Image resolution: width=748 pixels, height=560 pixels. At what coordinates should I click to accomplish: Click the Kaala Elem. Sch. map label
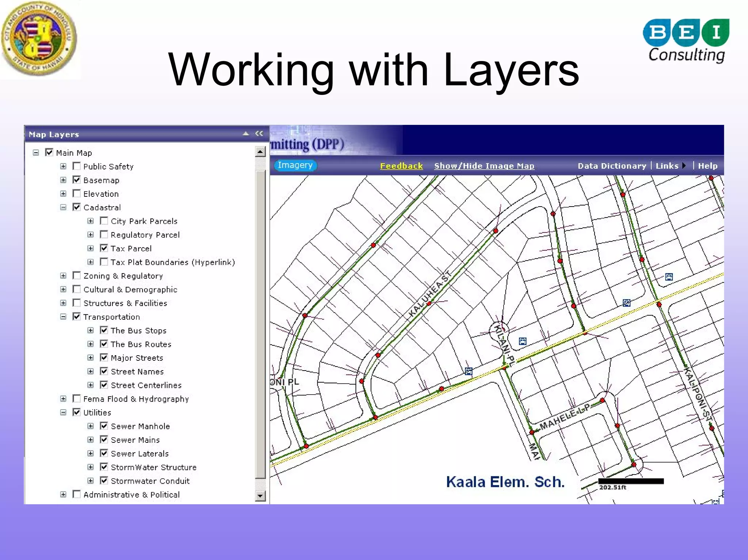(x=505, y=482)
